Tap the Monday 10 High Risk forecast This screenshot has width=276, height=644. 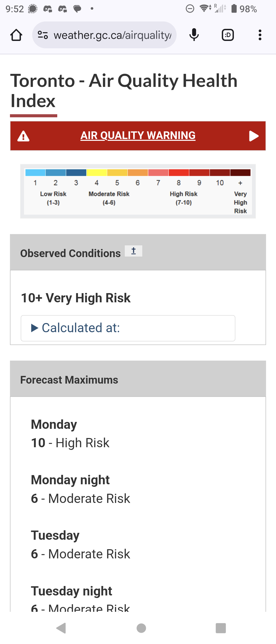pos(70,434)
